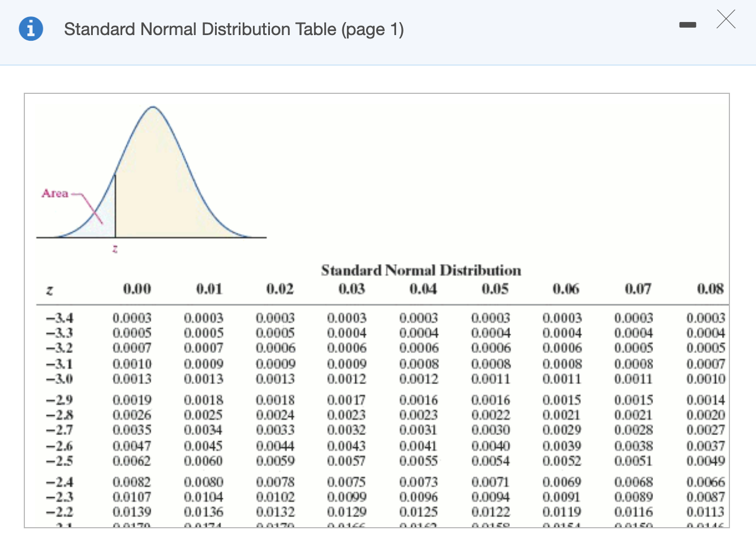Screen dimensions: 756x543
Task: Select the -2.7 row label
Action: pos(59,429)
